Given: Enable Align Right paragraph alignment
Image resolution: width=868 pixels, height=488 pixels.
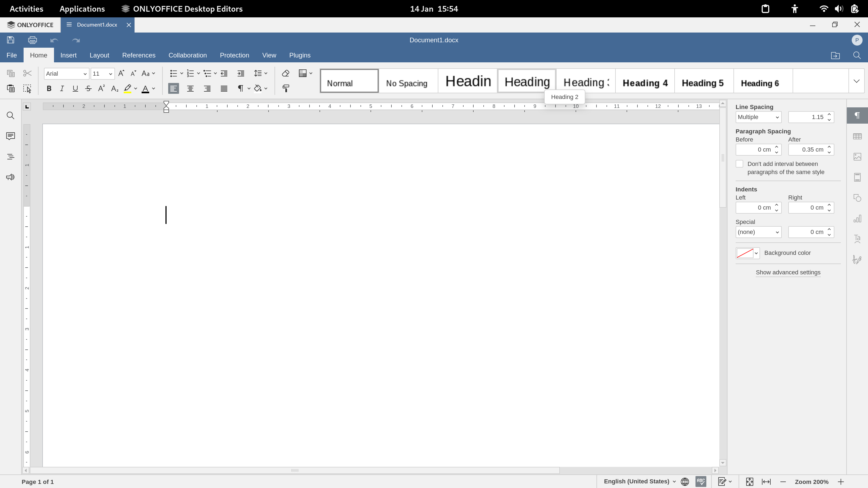Looking at the screenshot, I should point(207,88).
